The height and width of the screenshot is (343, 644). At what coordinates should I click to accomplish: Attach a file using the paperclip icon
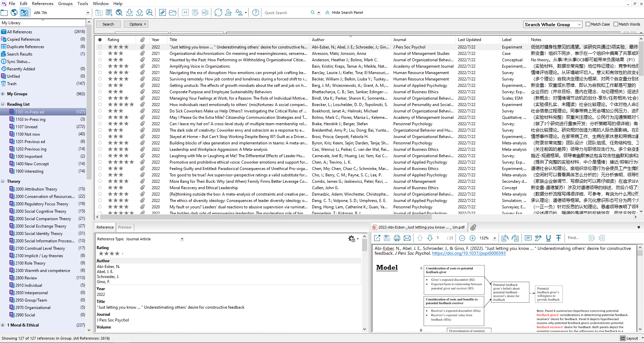[473, 227]
